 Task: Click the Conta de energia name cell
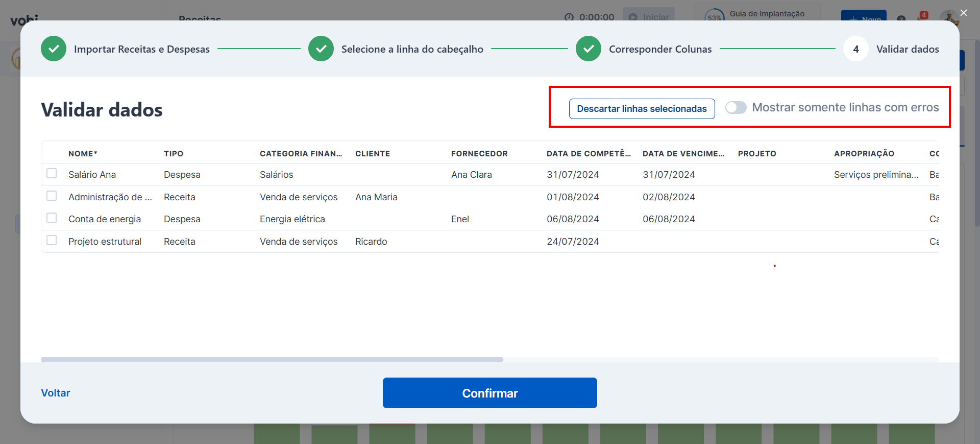(105, 219)
